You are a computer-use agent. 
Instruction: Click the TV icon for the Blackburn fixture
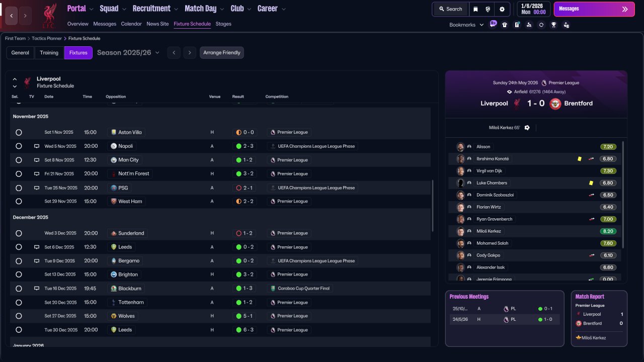click(36, 289)
